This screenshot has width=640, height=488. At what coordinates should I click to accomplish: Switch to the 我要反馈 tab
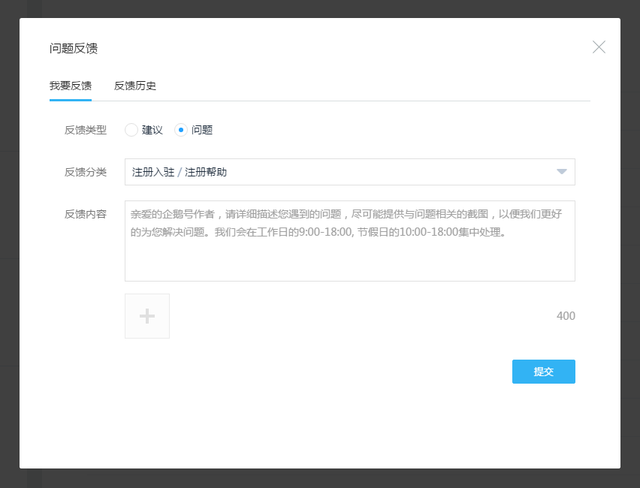point(71,86)
